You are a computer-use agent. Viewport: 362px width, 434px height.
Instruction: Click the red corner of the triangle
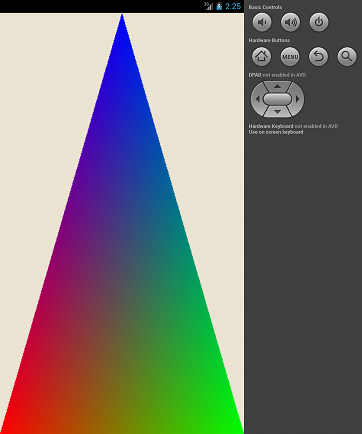tap(8, 427)
